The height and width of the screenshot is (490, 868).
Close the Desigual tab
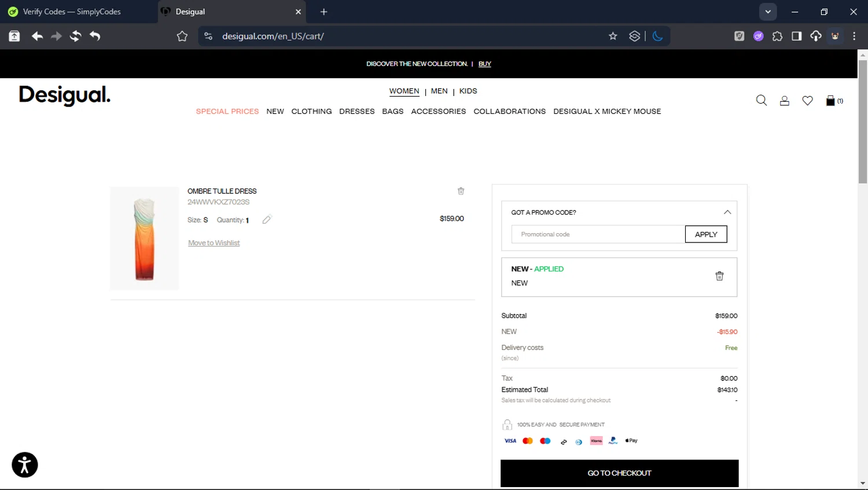(x=299, y=12)
